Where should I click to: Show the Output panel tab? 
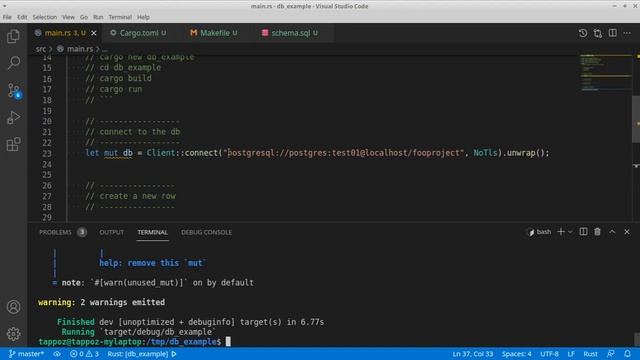pos(111,232)
